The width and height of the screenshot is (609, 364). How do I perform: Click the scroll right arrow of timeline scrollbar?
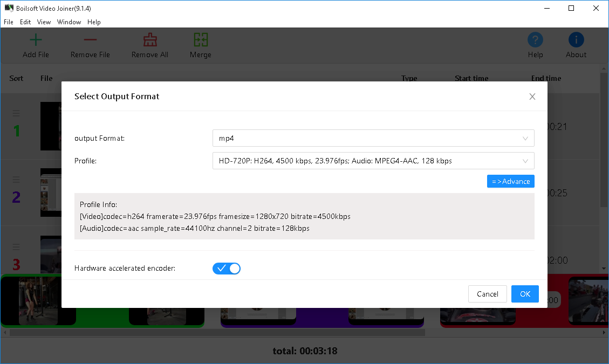coord(604,333)
